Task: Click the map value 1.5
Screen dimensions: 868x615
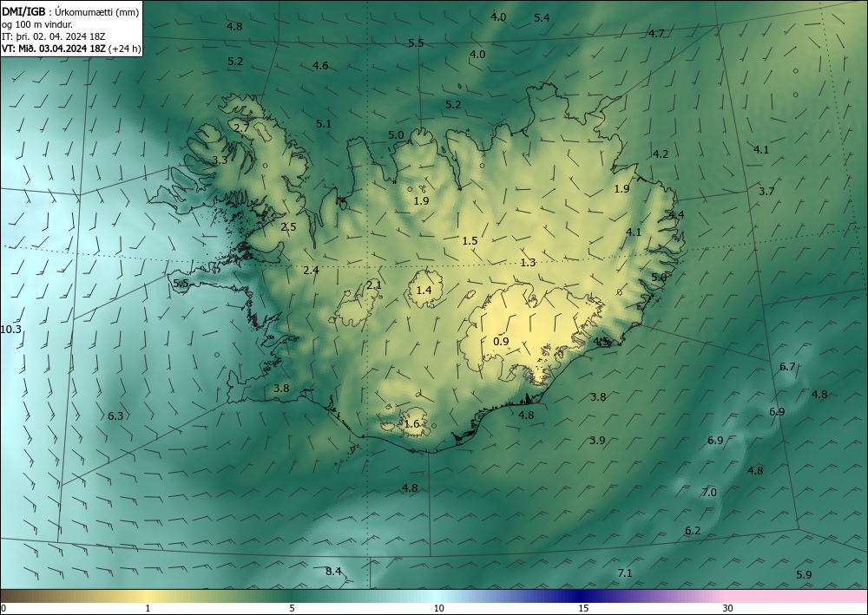Action: pyautogui.click(x=470, y=240)
